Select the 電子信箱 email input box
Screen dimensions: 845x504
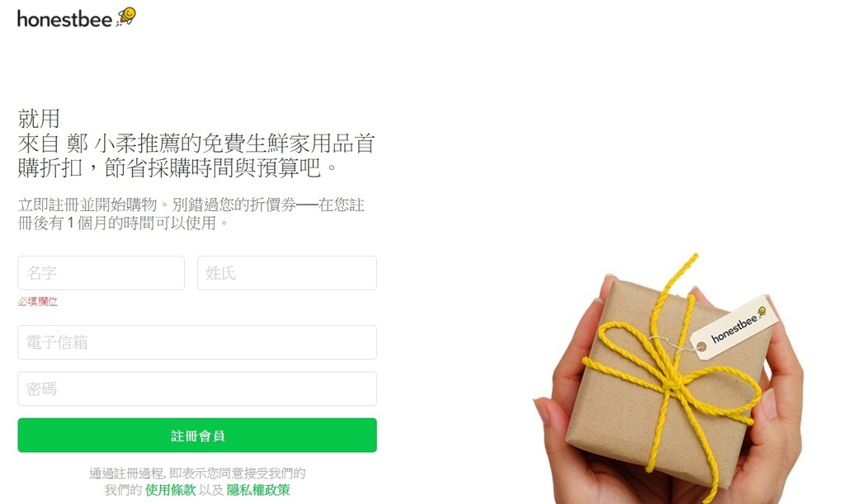click(197, 342)
